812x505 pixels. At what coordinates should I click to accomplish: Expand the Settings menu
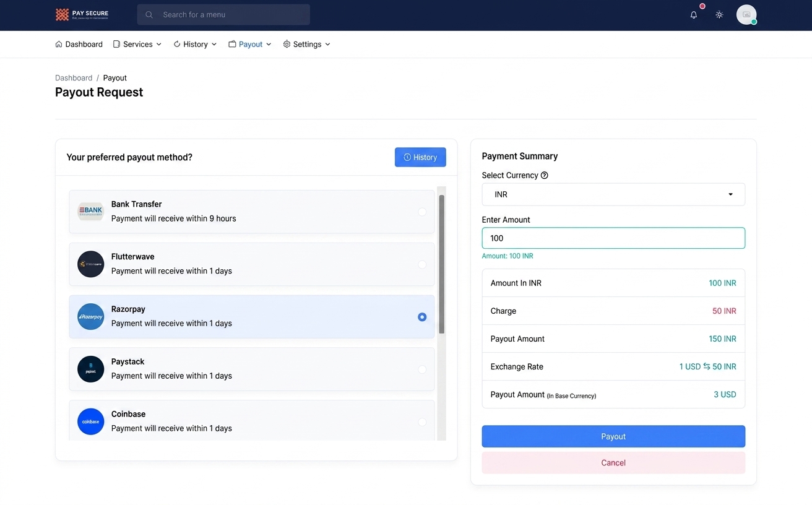click(307, 45)
